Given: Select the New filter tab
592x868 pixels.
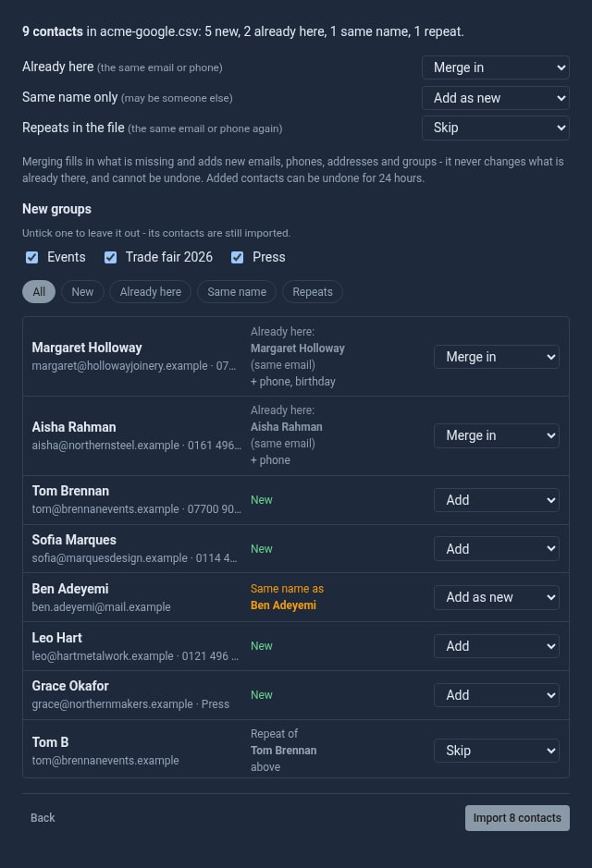Looking at the screenshot, I should [82, 292].
